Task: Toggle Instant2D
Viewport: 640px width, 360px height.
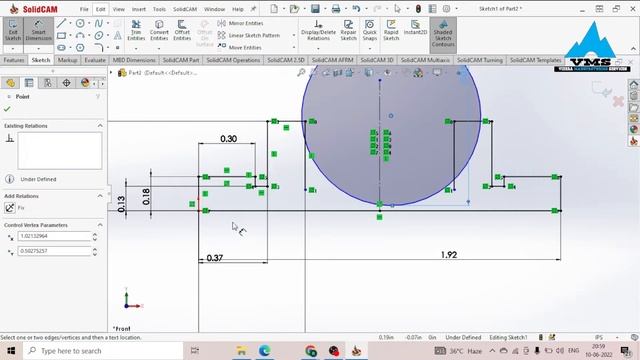Action: (415, 28)
